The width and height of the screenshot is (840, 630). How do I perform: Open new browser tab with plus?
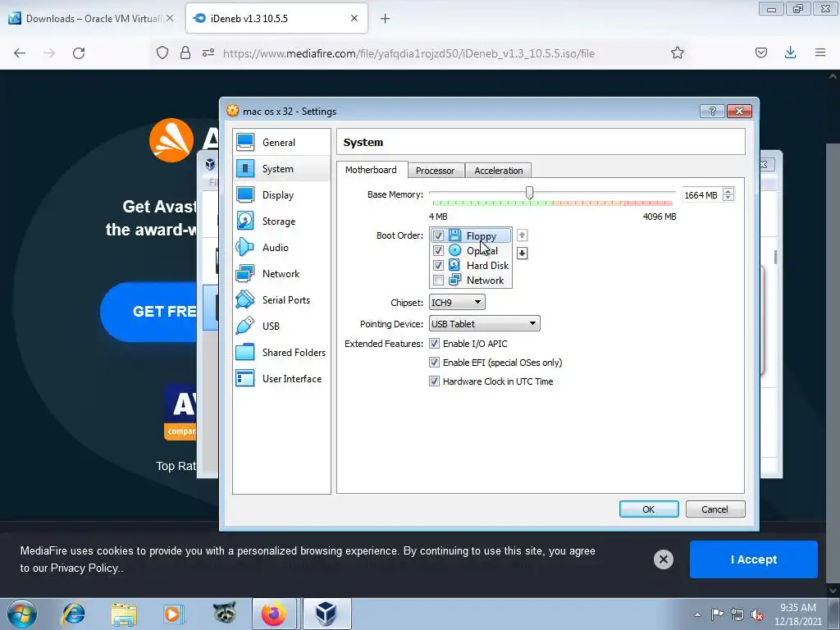(386, 19)
